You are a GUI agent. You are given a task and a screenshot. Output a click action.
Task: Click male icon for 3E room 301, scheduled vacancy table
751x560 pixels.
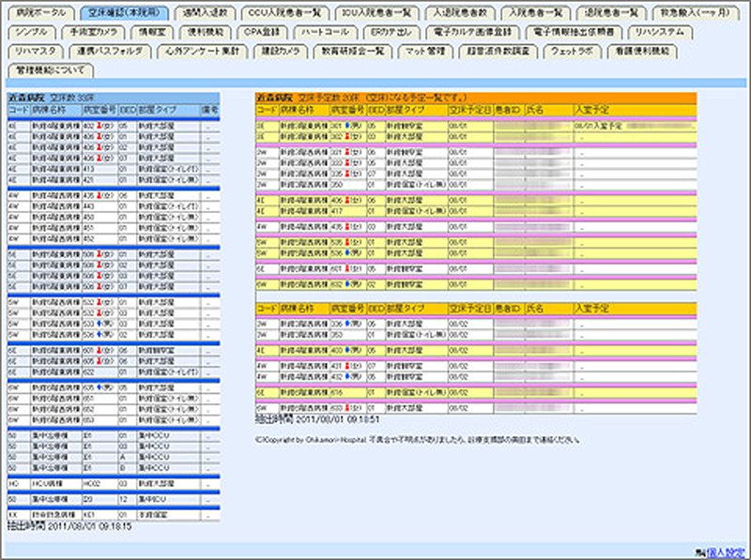347,126
